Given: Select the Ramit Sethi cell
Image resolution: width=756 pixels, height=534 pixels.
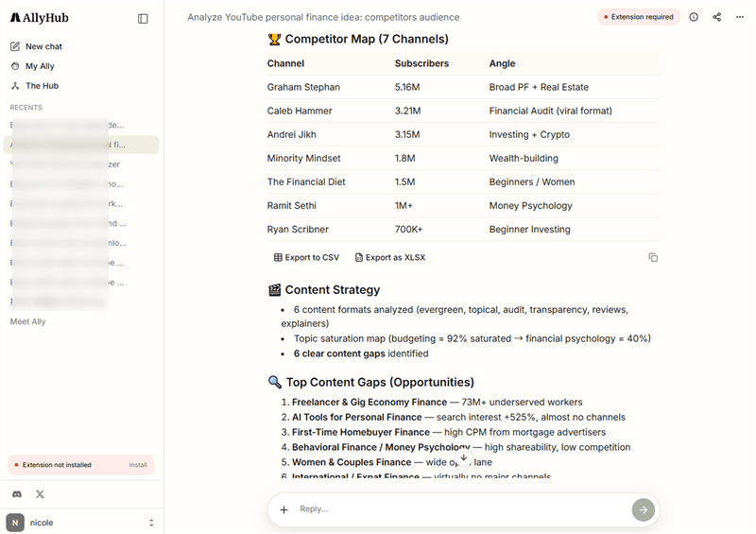Looking at the screenshot, I should pos(291,205).
